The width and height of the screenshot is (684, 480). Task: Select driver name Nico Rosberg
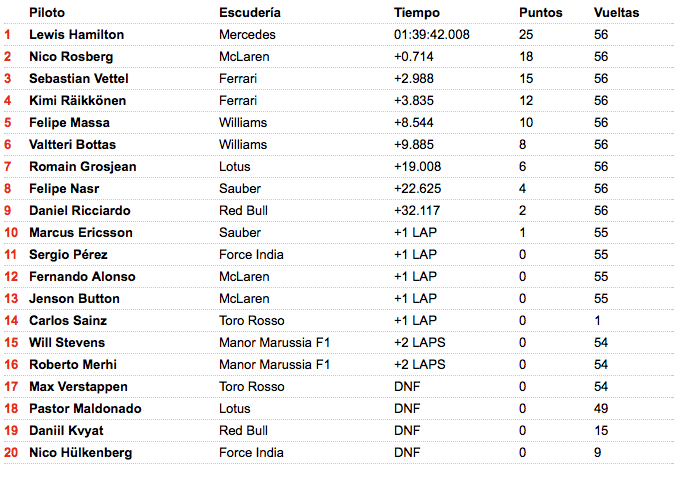pyautogui.click(x=71, y=57)
